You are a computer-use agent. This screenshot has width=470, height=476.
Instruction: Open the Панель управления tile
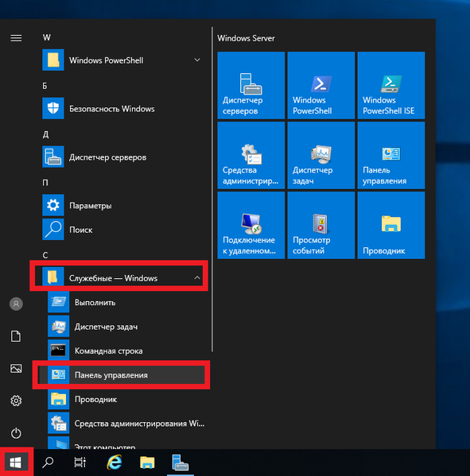[x=391, y=156]
